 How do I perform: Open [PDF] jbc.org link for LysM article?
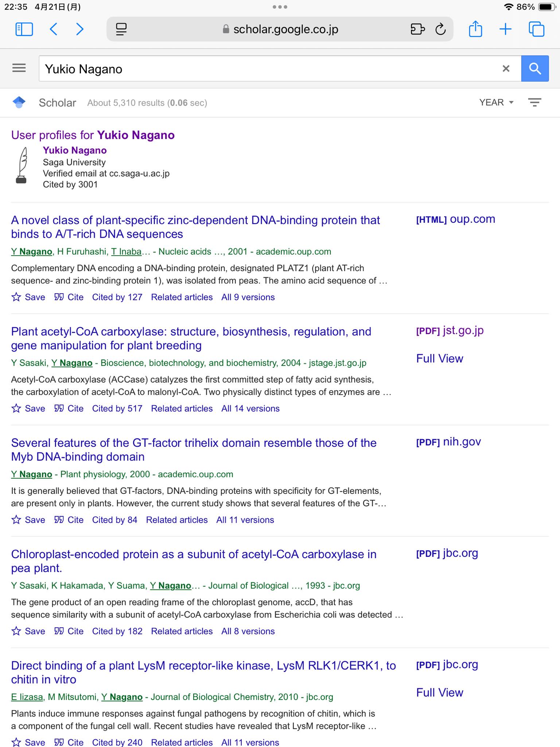tap(447, 664)
